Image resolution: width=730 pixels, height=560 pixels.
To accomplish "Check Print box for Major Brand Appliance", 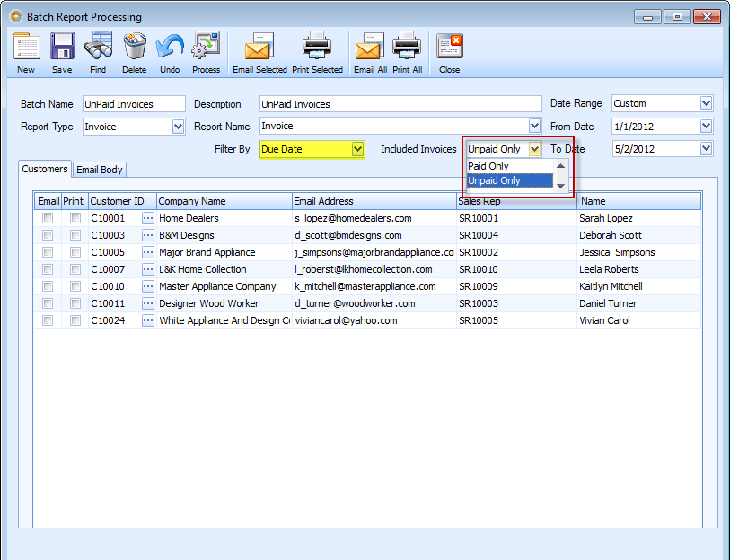I will click(x=75, y=252).
